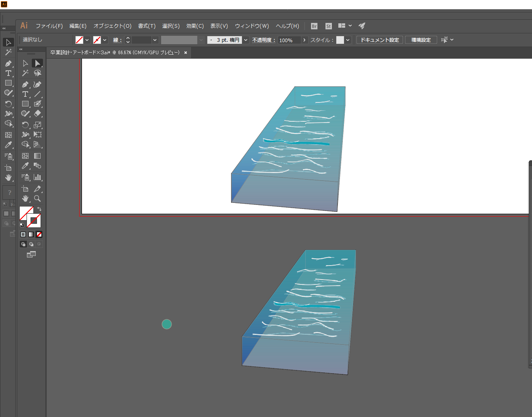Click the 環境設定 button
The height and width of the screenshot is (417, 532).
coord(421,40)
